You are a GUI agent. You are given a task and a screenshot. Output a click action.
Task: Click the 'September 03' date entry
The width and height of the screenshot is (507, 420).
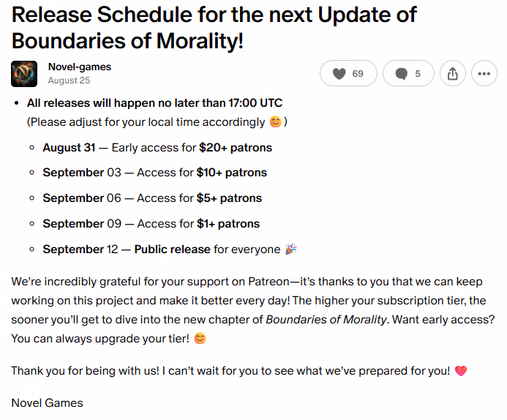click(73, 173)
